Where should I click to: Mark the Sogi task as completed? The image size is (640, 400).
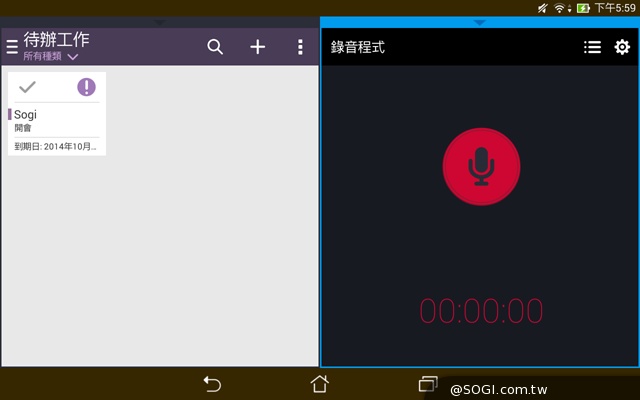coord(27,87)
